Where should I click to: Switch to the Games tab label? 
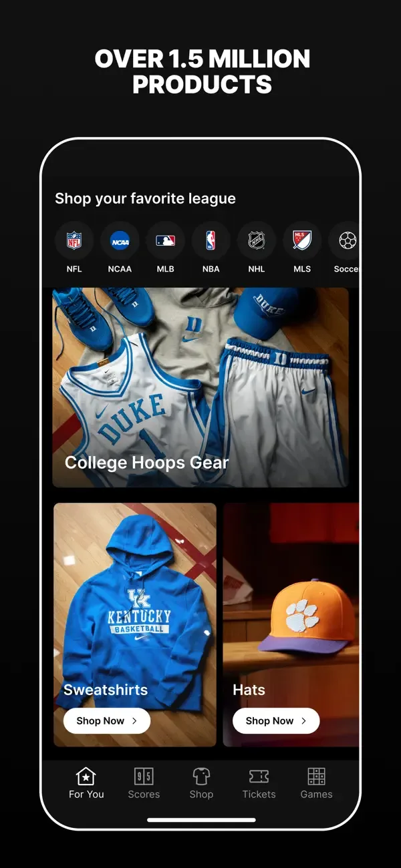pyautogui.click(x=316, y=795)
